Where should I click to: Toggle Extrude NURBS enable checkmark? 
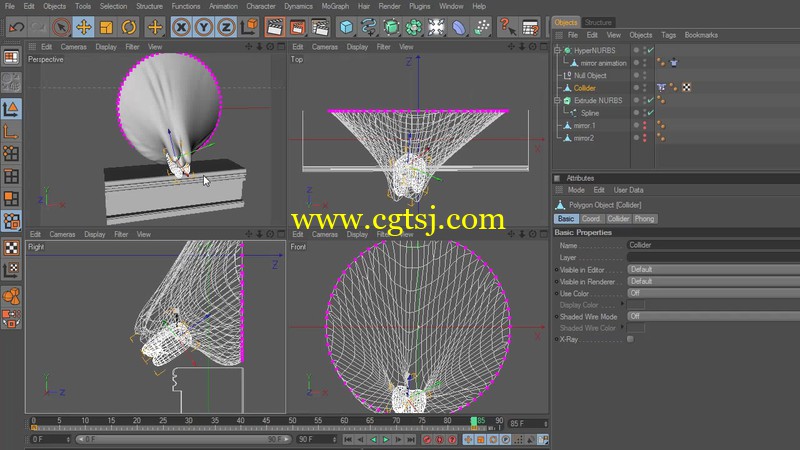[x=651, y=100]
